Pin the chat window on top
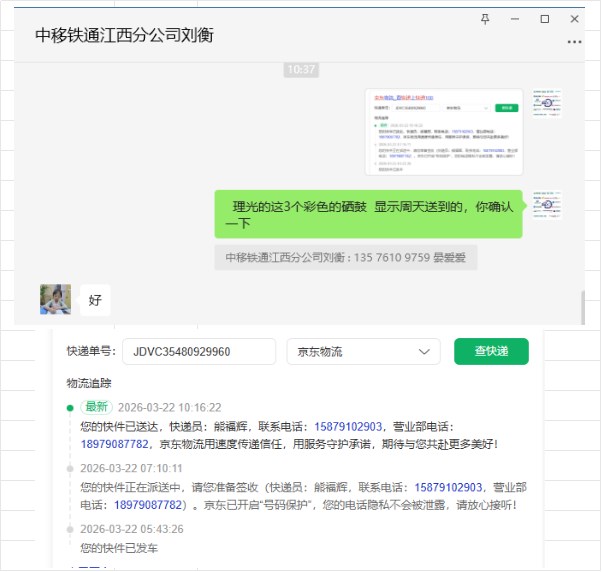The image size is (602, 572). (486, 19)
